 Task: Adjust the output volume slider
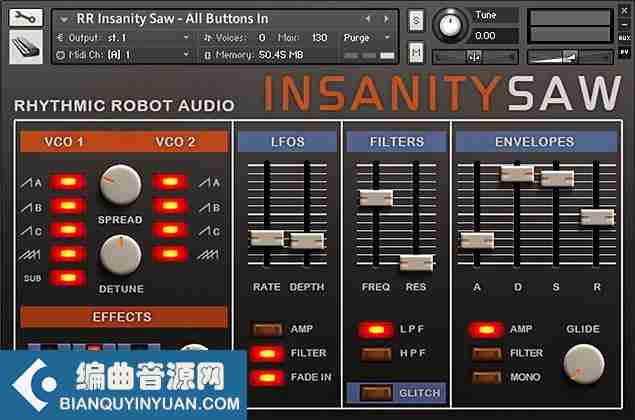570,57
